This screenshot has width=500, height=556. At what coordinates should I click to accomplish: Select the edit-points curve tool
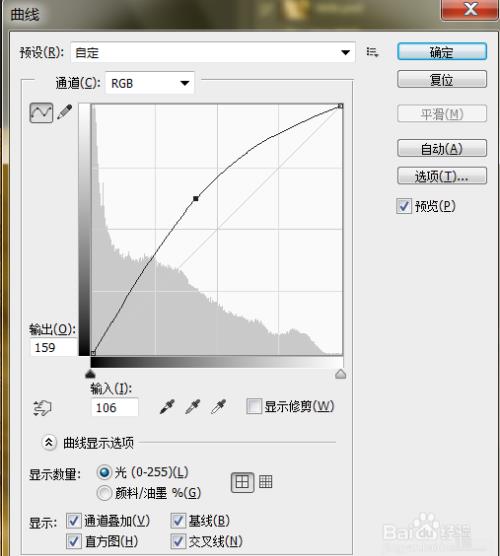(41, 113)
